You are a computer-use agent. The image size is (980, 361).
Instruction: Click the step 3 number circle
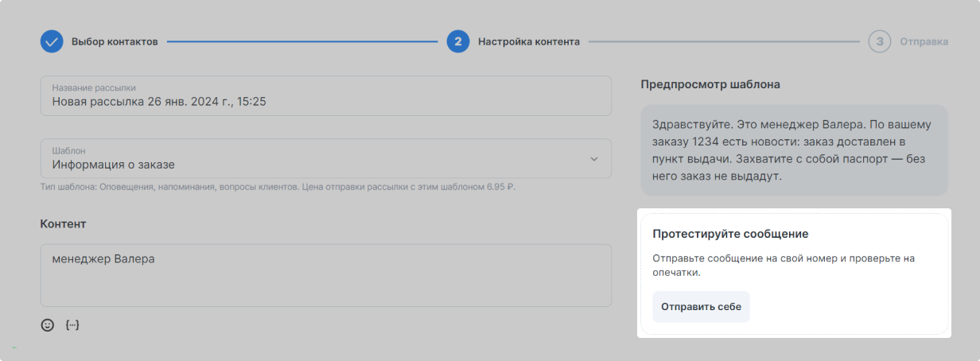pyautogui.click(x=879, y=41)
